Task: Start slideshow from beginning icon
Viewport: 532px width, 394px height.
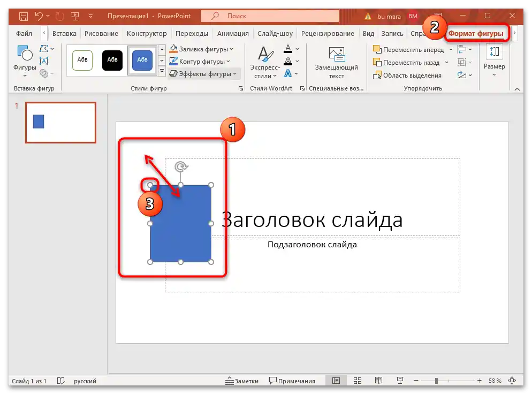Action: (x=75, y=16)
